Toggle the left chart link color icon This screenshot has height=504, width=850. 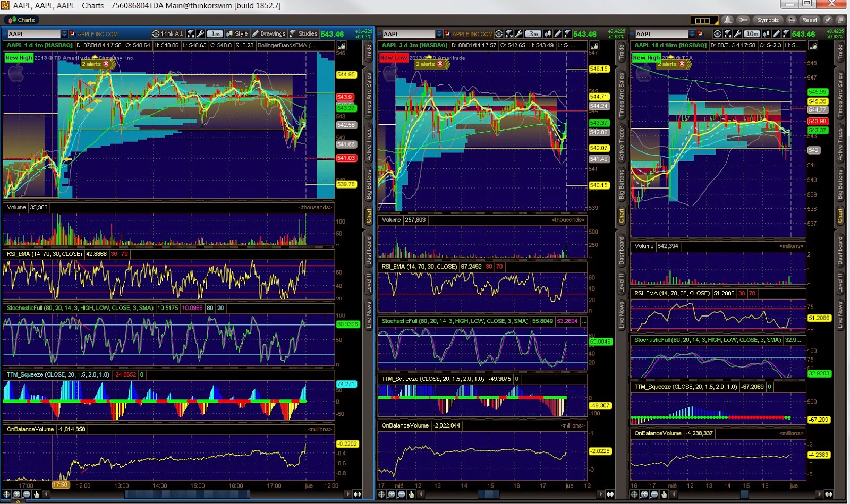click(73, 34)
